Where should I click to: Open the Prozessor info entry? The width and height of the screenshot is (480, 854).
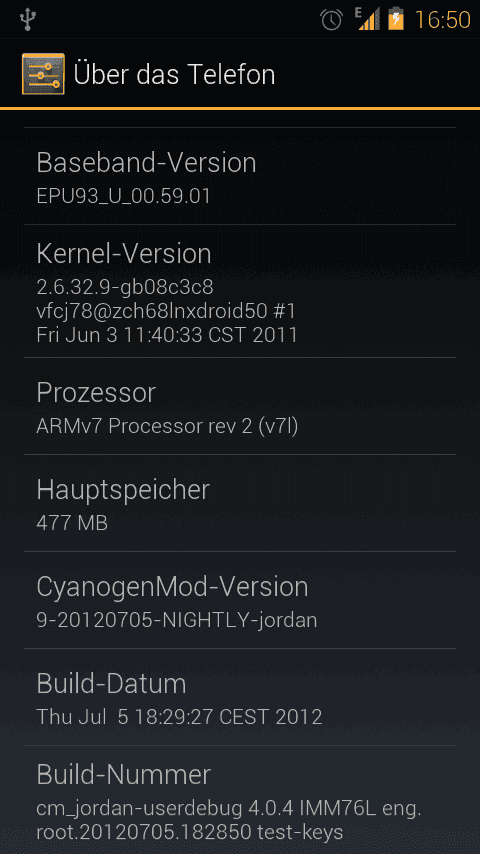(240, 406)
